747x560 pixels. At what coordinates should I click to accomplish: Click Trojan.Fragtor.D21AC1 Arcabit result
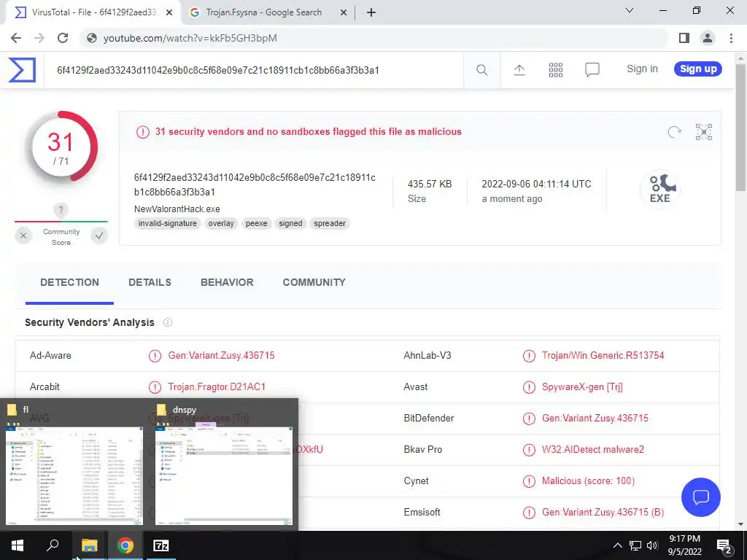(x=217, y=387)
